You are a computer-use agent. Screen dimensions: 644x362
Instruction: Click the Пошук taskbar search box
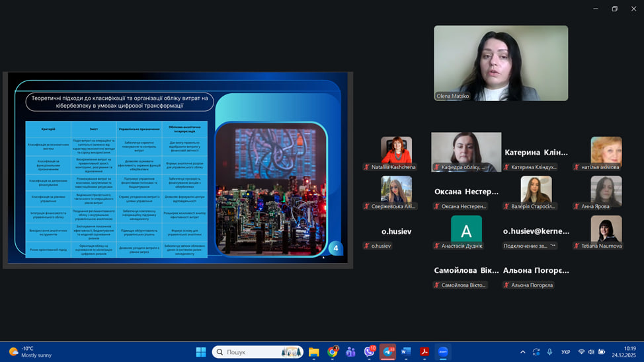click(x=258, y=352)
